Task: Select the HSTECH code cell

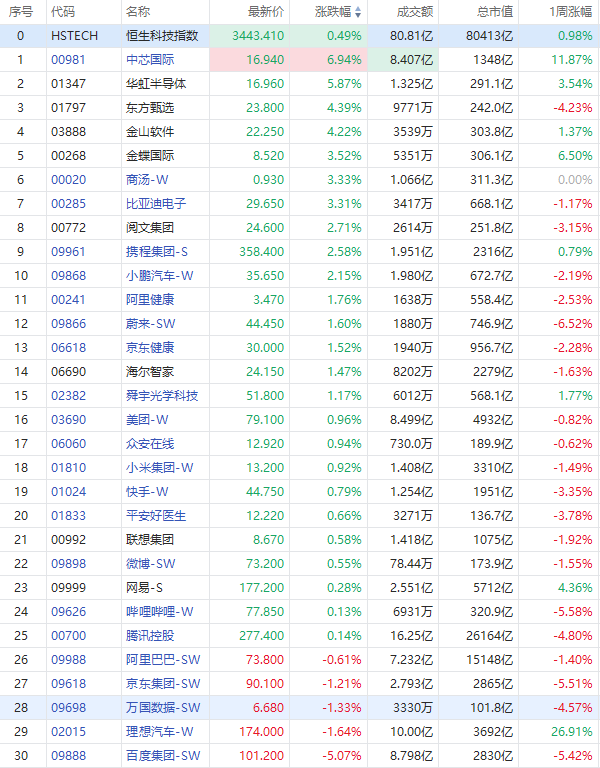Action: [x=74, y=36]
